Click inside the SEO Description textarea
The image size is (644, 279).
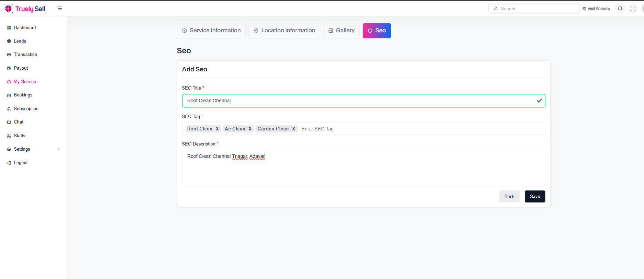363,170
